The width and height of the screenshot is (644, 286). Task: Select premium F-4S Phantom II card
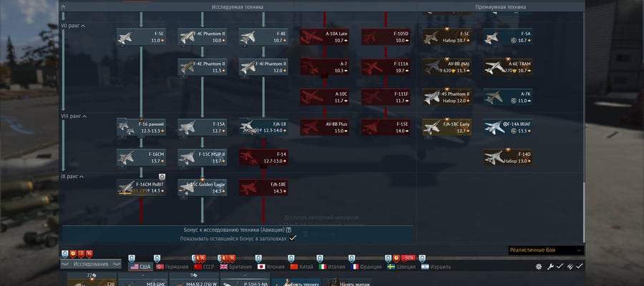[x=447, y=97]
